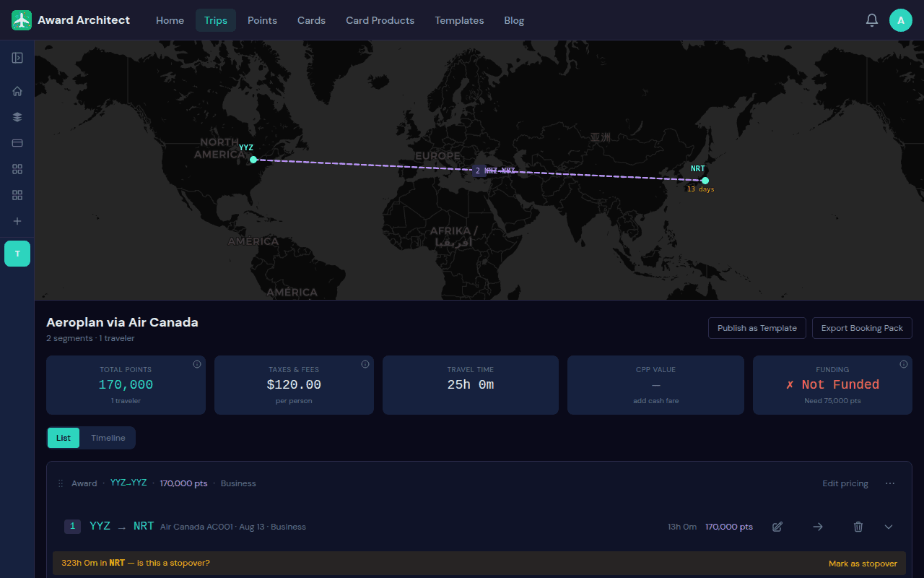Select the List view toggle
Viewport: 924px width, 578px height.
pos(64,438)
